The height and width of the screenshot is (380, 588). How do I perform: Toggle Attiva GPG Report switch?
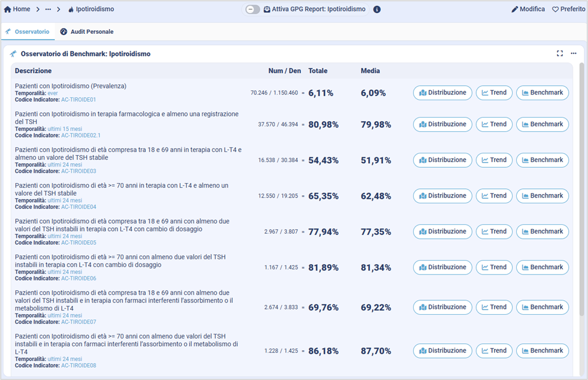tap(253, 9)
